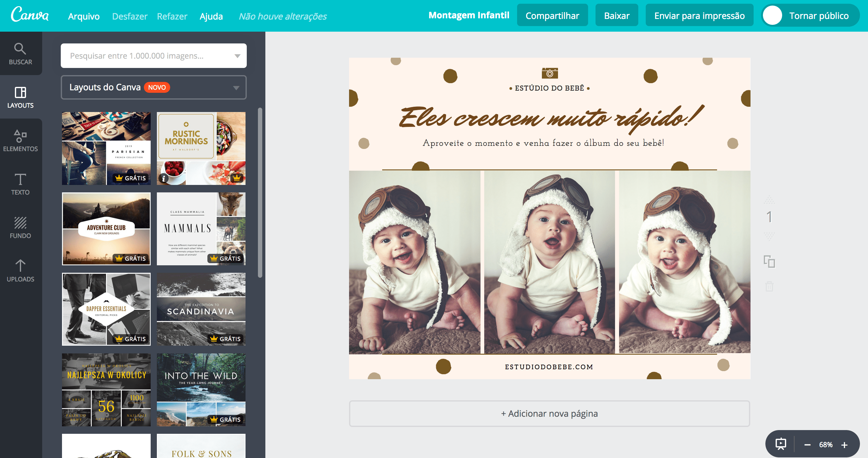Select the right baby photo on canvas

tap(685, 262)
